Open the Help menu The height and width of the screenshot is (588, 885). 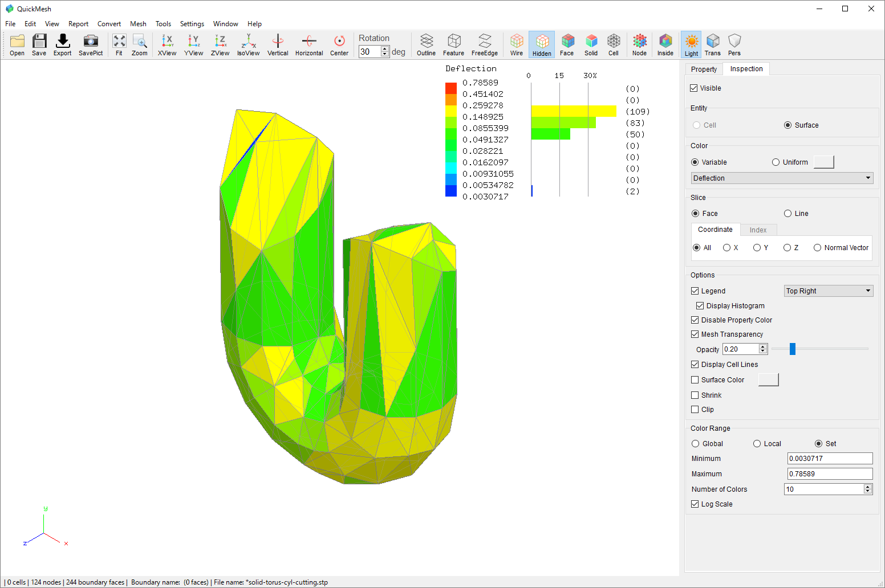[x=254, y=24]
